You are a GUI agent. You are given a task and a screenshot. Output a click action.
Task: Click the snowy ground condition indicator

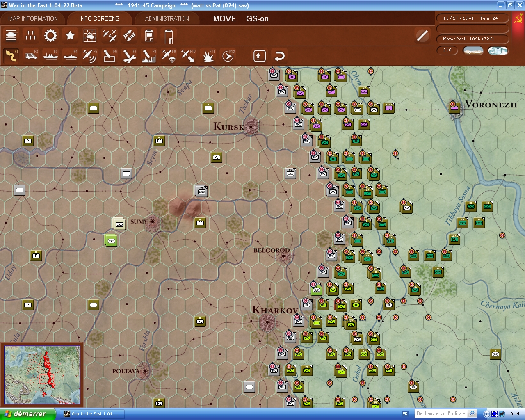click(473, 50)
